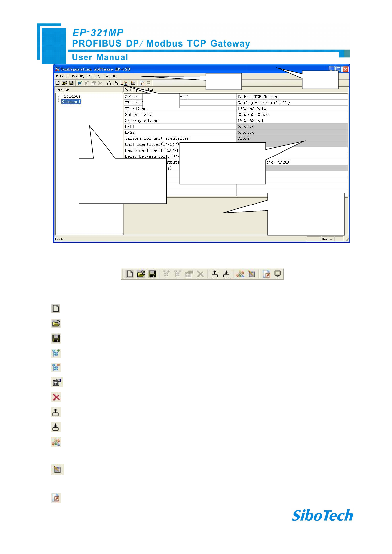This screenshot has width=392, height=554.
Task: Click Save floppy icon in the enlarged toolbar strip
Action: [x=152, y=274]
